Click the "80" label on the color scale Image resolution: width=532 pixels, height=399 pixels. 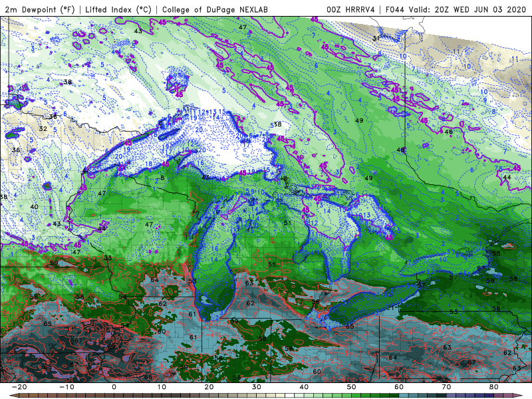pyautogui.click(x=494, y=387)
